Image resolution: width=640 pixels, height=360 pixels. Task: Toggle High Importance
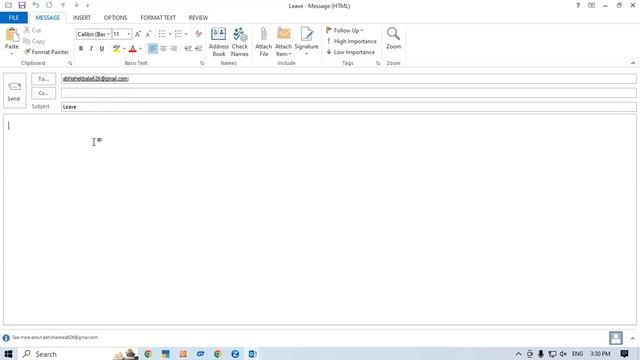click(x=351, y=41)
